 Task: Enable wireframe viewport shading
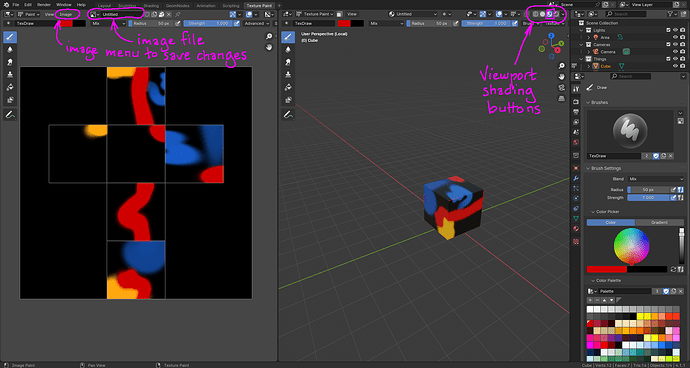[536, 14]
